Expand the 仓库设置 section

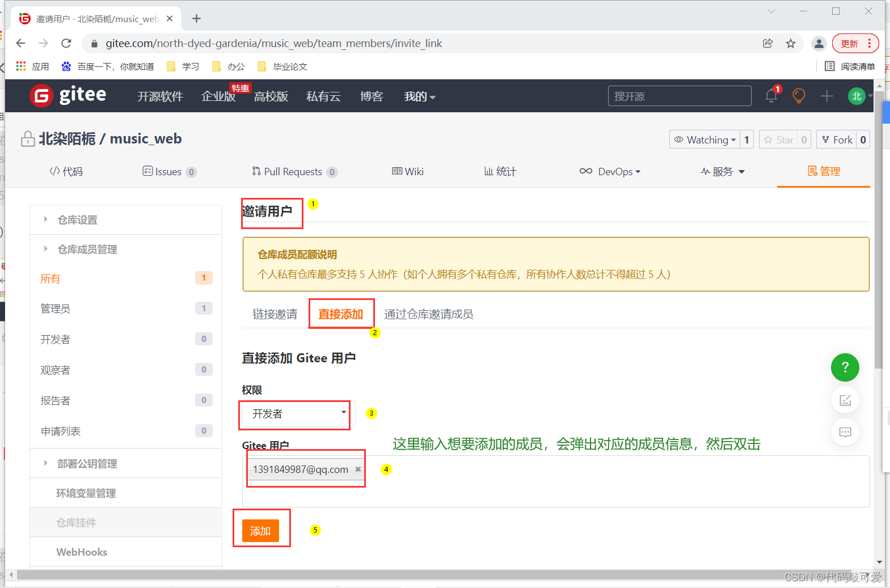(126, 219)
